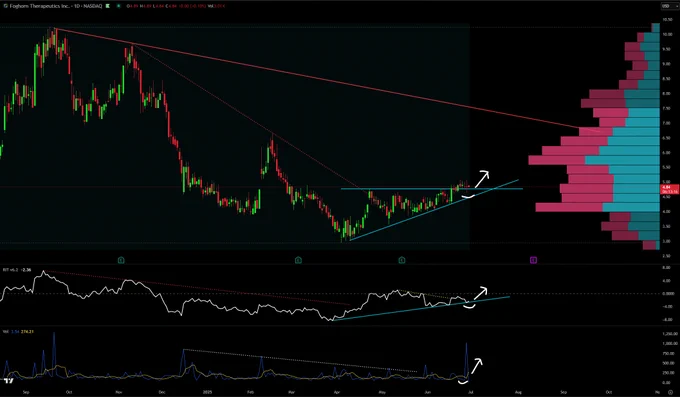Open chart settings gear on time axis
The width and height of the screenshot is (680, 397).
670,392
